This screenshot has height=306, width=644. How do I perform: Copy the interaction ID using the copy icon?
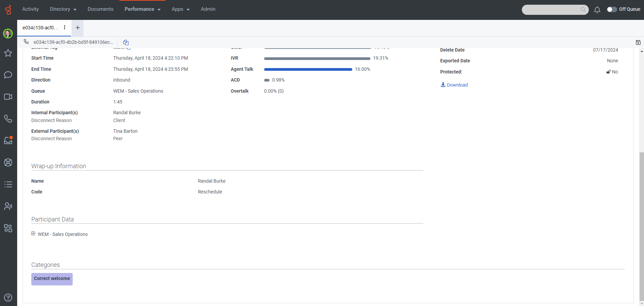coord(126,42)
